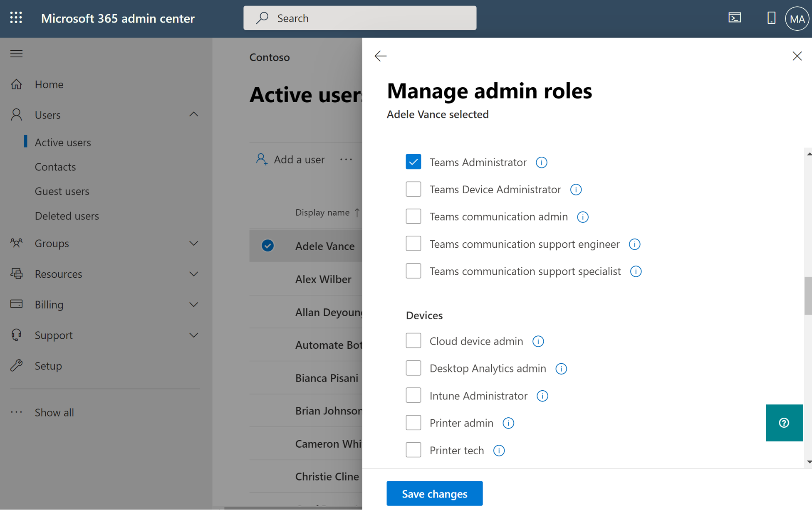Viewport: 812px width, 510px height.
Task: Toggle the Teams Device Administrator checkbox
Action: point(413,189)
